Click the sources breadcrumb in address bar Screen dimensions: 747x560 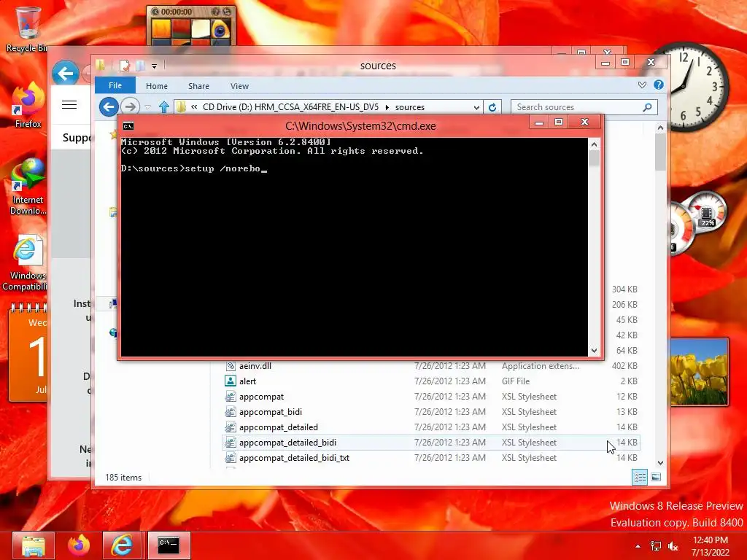(x=410, y=107)
